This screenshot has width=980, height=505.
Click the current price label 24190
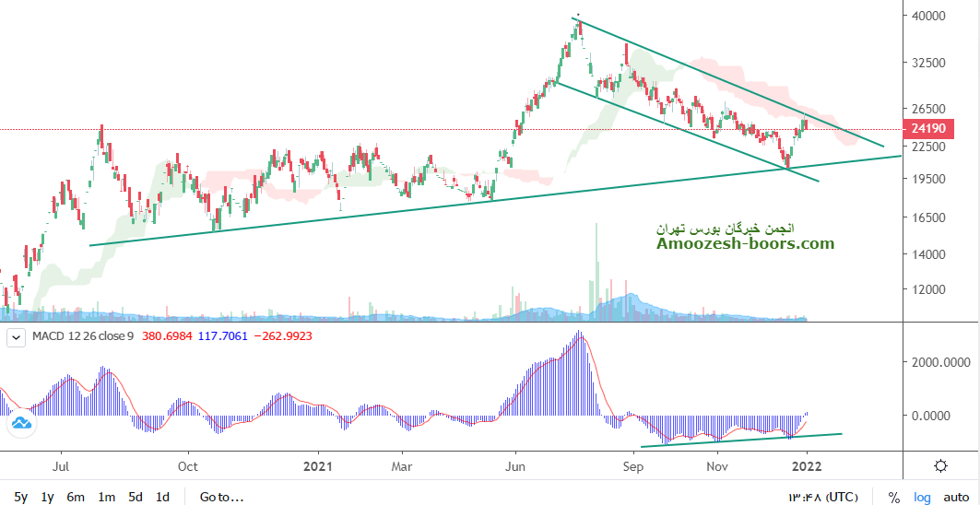[x=927, y=129]
